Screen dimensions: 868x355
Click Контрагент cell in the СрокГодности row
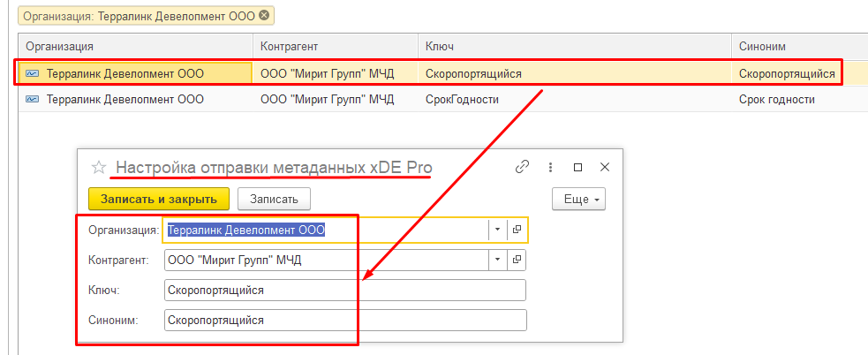[336, 100]
